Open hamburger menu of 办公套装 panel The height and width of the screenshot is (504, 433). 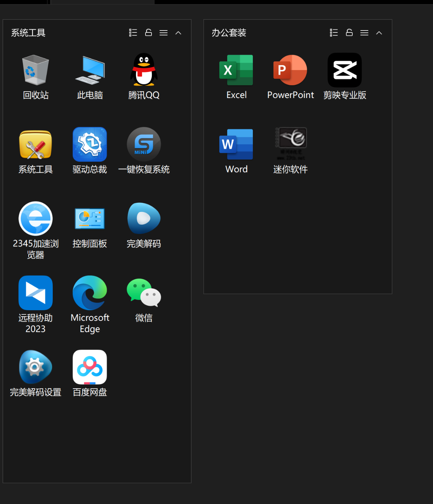[x=364, y=33]
